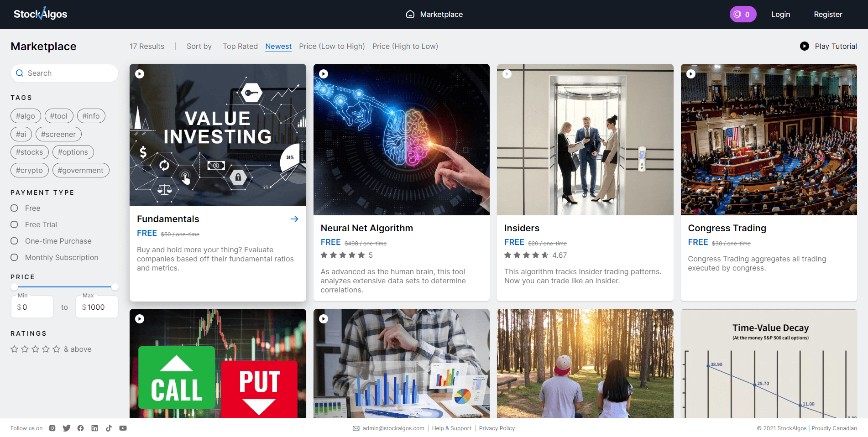Click the Register link
Image resolution: width=868 pixels, height=437 pixels.
coord(828,14)
